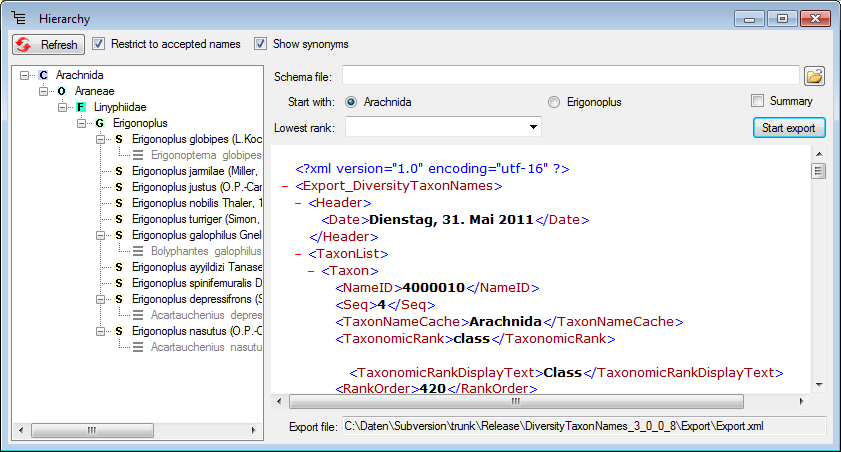Enable the Summary checkbox
The width and height of the screenshot is (841, 452).
coord(758,101)
